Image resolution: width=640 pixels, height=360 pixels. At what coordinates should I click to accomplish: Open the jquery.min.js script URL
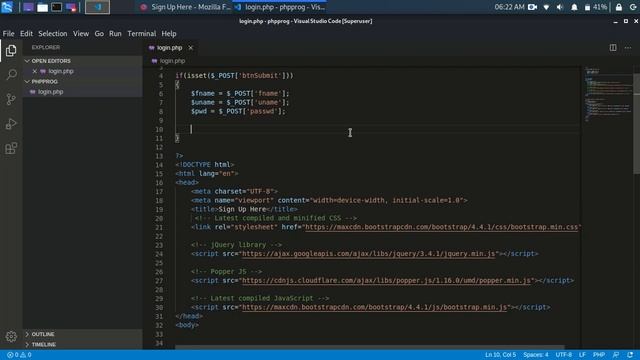(x=369, y=254)
